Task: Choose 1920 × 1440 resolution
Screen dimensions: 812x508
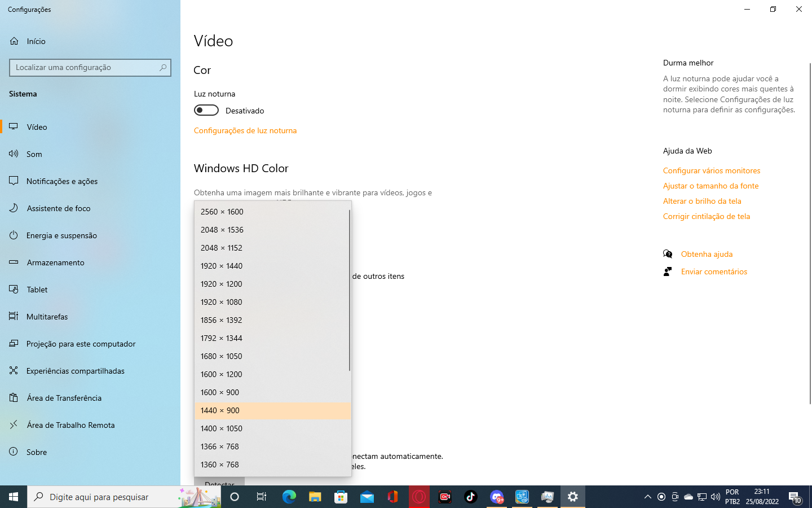Action: point(272,266)
